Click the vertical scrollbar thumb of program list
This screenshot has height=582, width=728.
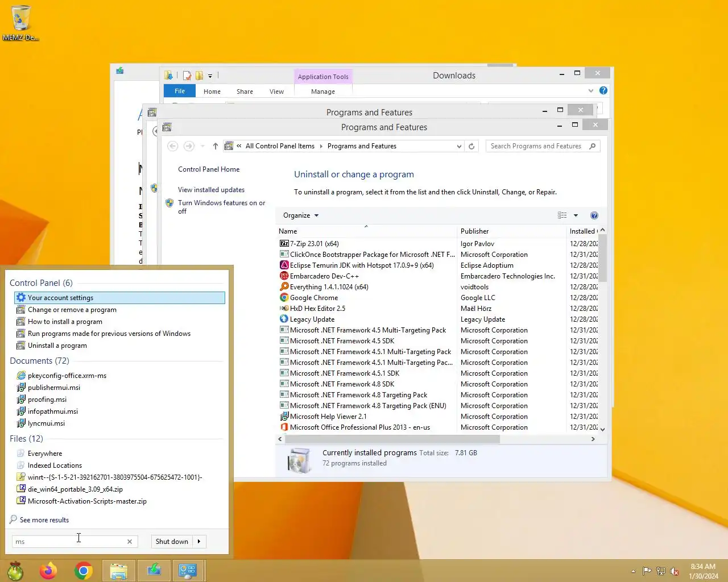[x=603, y=257]
